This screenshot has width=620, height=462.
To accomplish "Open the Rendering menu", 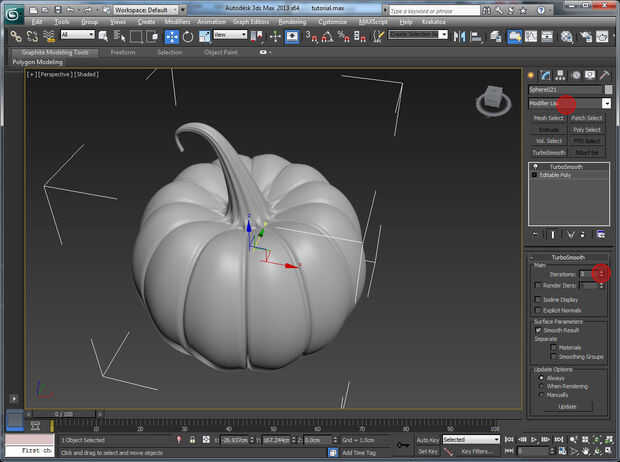I will [292, 20].
